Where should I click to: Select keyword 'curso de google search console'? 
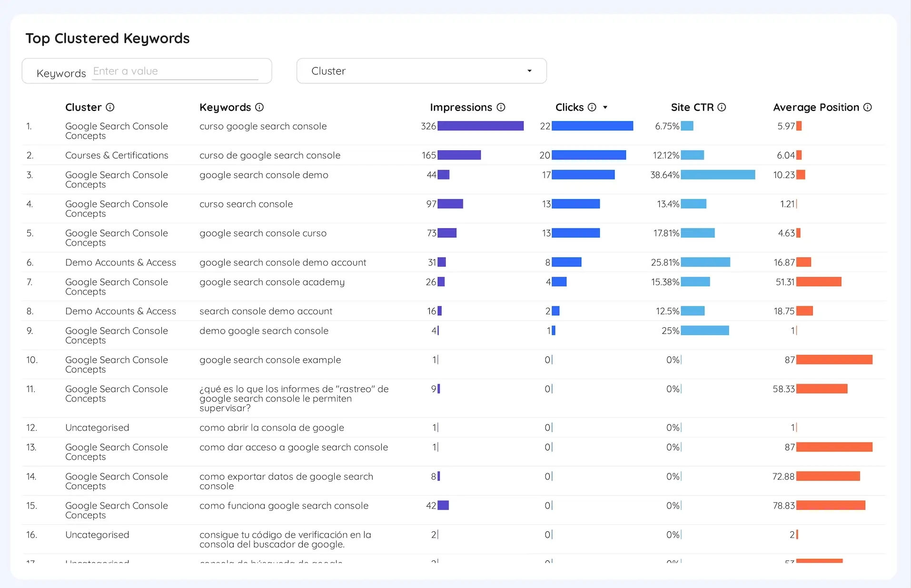click(x=270, y=156)
